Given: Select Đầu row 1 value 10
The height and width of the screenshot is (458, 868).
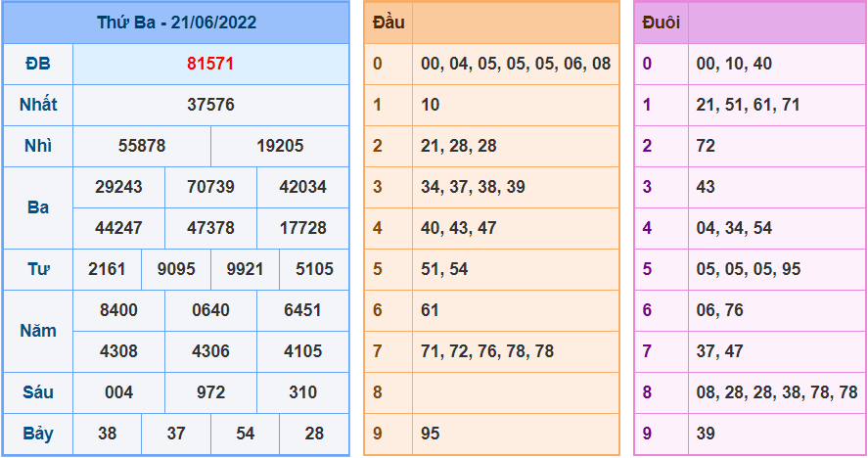Looking at the screenshot, I should click(x=431, y=105).
